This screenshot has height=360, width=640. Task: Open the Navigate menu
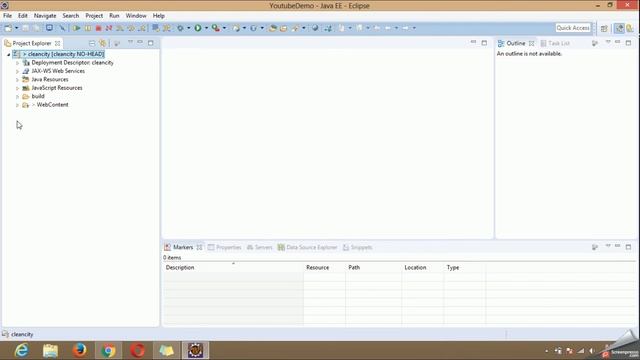(x=45, y=16)
